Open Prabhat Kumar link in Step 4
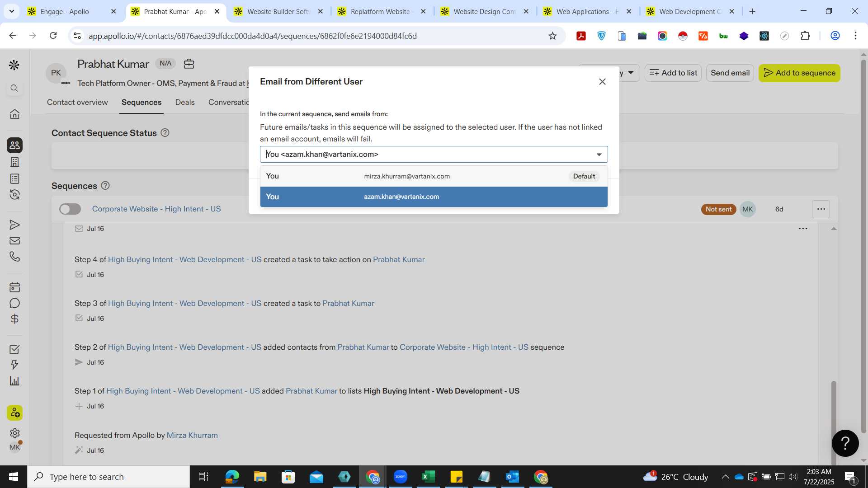The width and height of the screenshot is (868, 488). [x=399, y=259]
